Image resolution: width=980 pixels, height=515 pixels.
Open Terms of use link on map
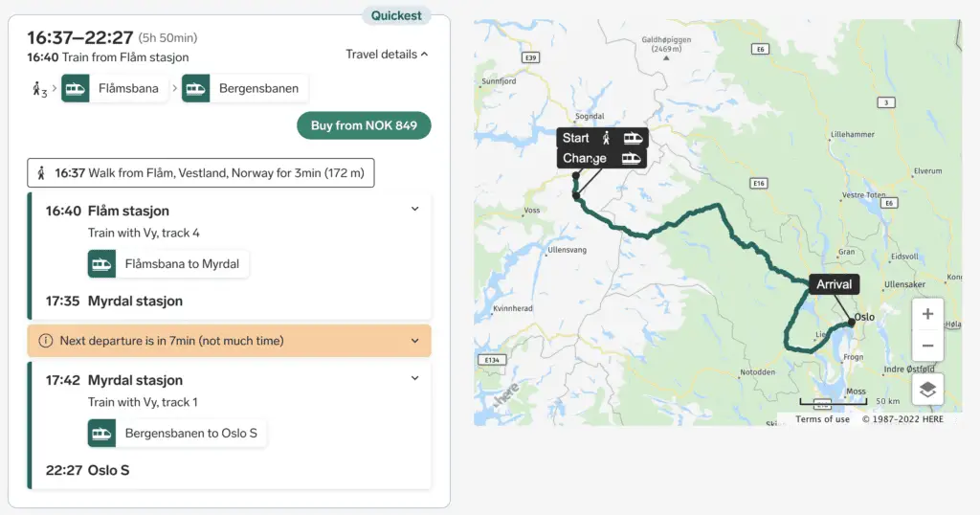[822, 419]
